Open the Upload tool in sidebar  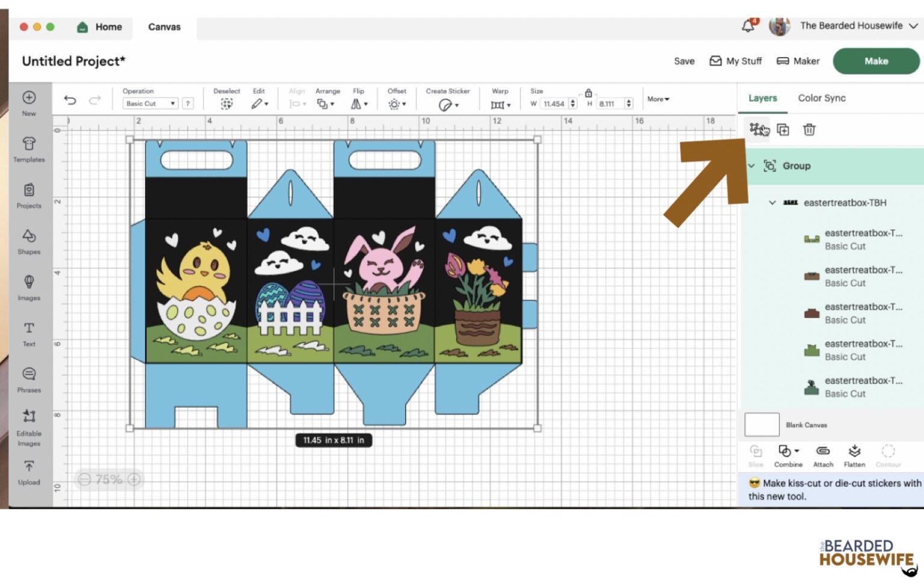(x=29, y=472)
